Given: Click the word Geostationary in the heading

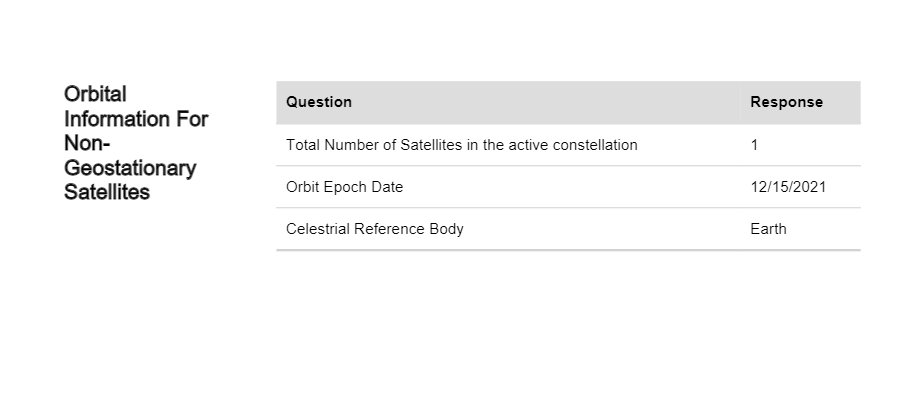Looking at the screenshot, I should coord(130,168).
